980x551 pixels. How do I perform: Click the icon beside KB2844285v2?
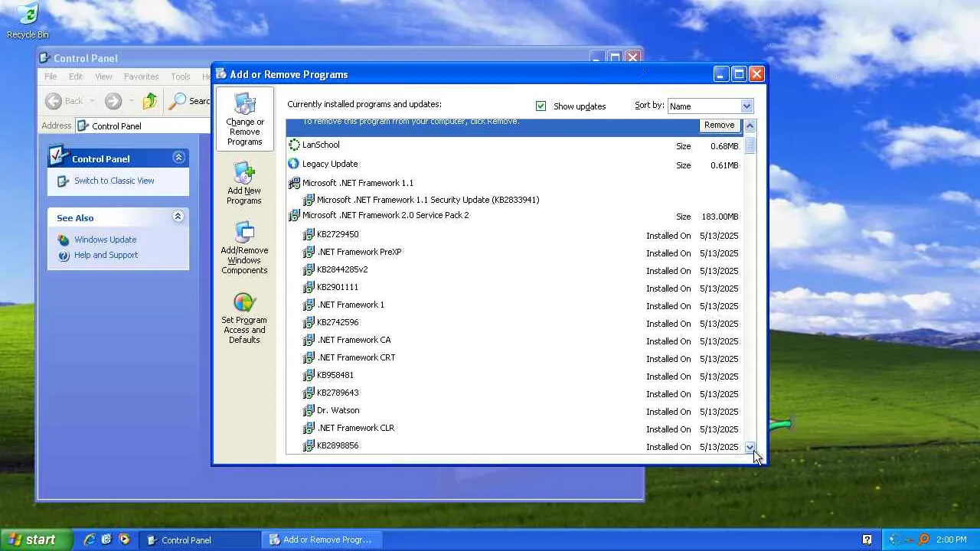click(x=309, y=269)
